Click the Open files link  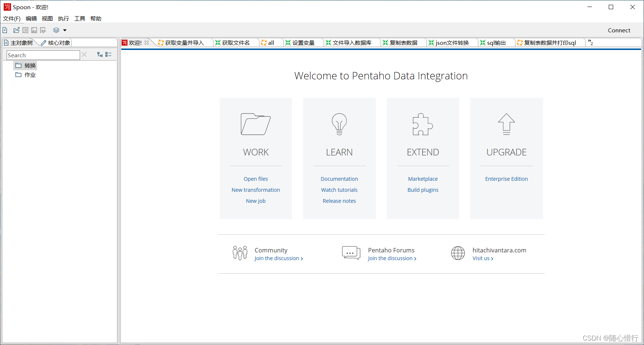pos(256,179)
